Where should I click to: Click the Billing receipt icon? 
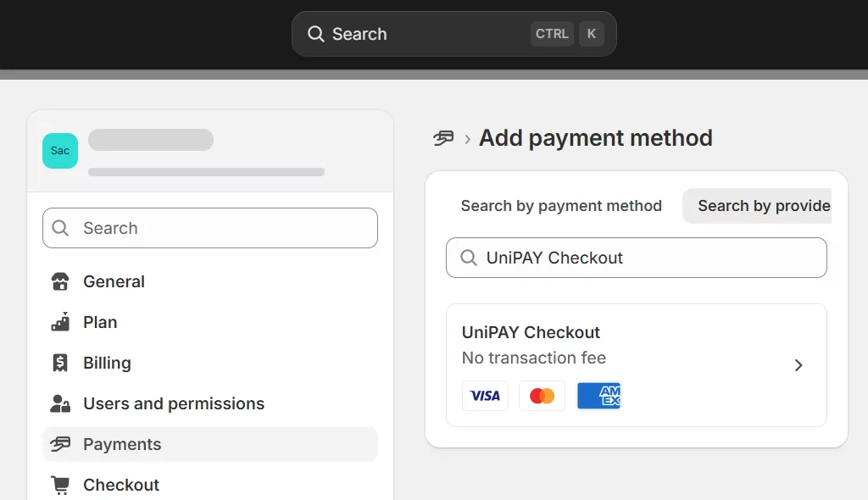point(60,363)
